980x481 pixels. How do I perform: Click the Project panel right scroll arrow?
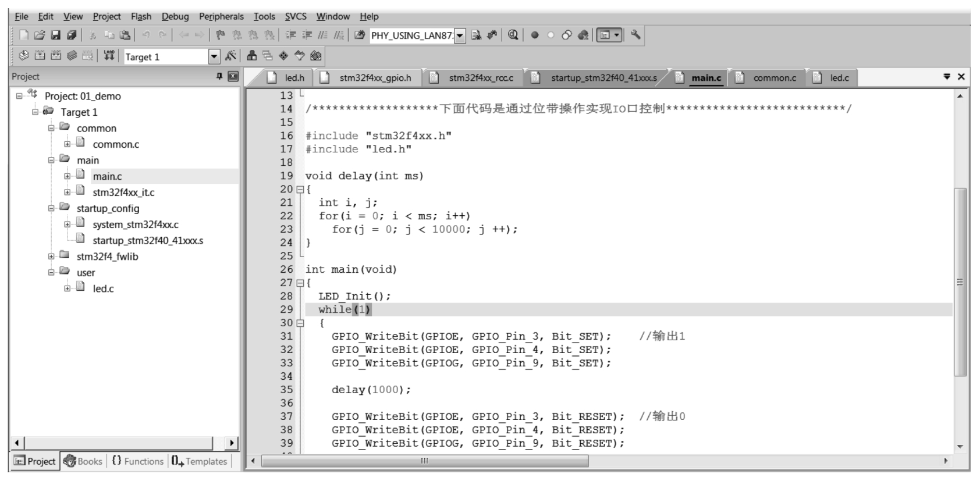pos(232,443)
